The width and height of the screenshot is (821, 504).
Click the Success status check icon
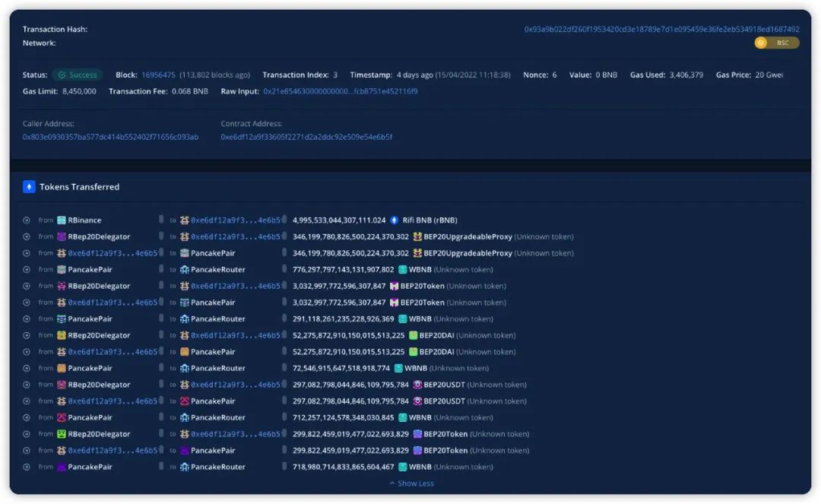coord(62,74)
